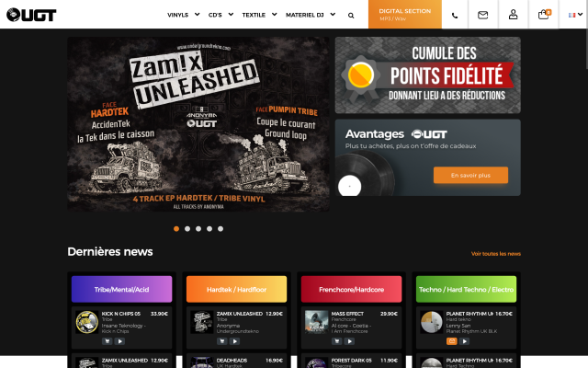588x368 pixels.
Task: Click the En savoir plus button
Action: coord(470,175)
